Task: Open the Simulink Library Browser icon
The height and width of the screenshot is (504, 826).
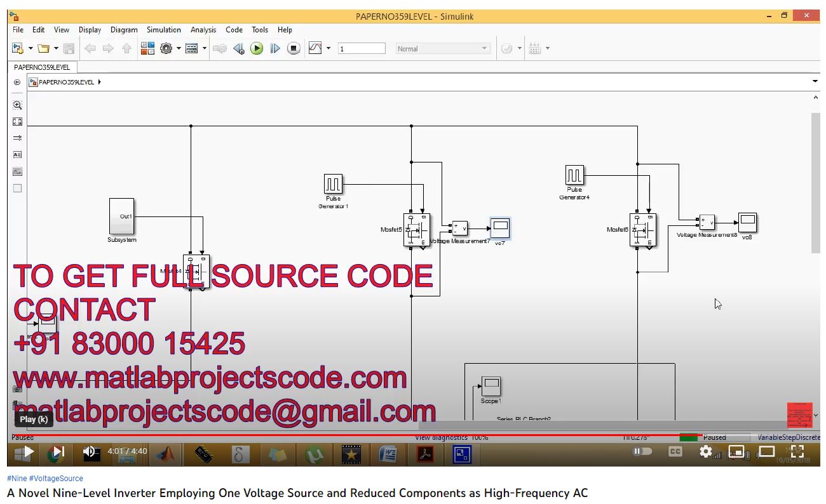Action: [x=147, y=48]
